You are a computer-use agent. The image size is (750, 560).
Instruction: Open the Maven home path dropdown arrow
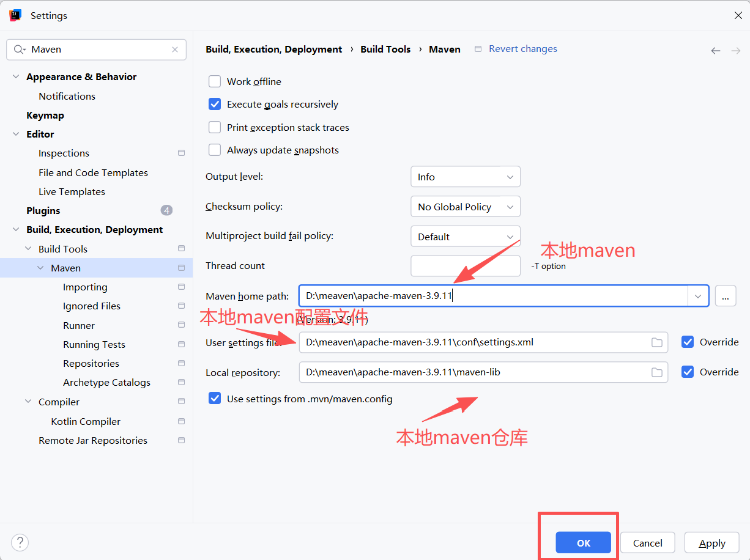pos(698,297)
